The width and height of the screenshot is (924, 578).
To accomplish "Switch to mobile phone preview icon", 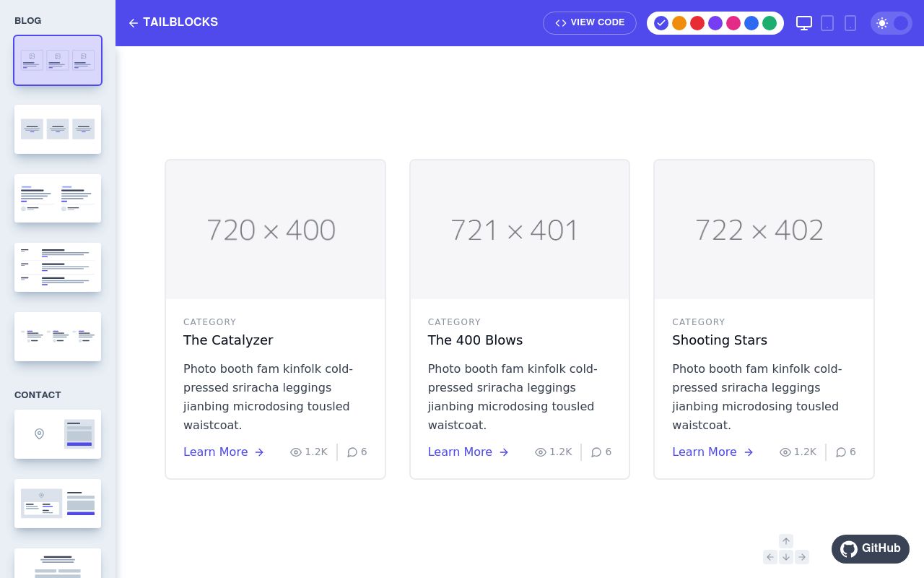I will coord(850,23).
